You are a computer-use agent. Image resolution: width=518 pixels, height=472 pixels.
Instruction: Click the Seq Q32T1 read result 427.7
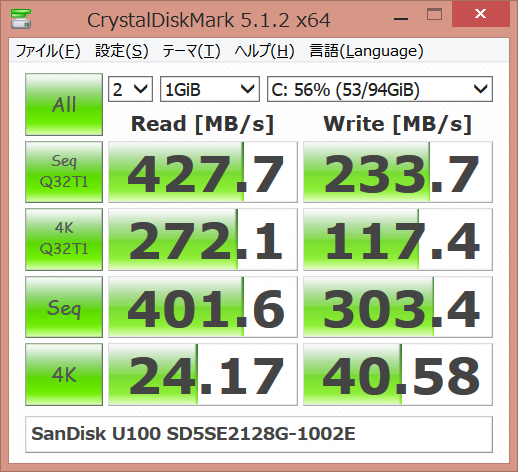(203, 172)
